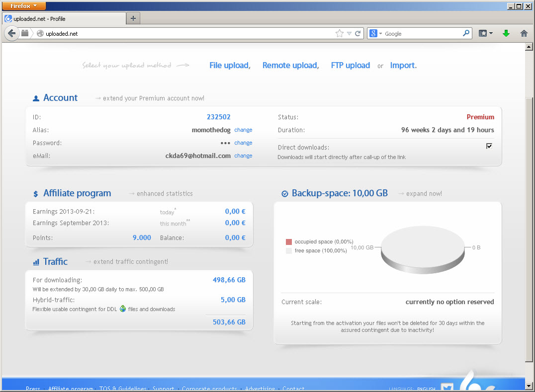Click extend your Premium account now
Viewport: 535px width, 392px height.
point(154,98)
